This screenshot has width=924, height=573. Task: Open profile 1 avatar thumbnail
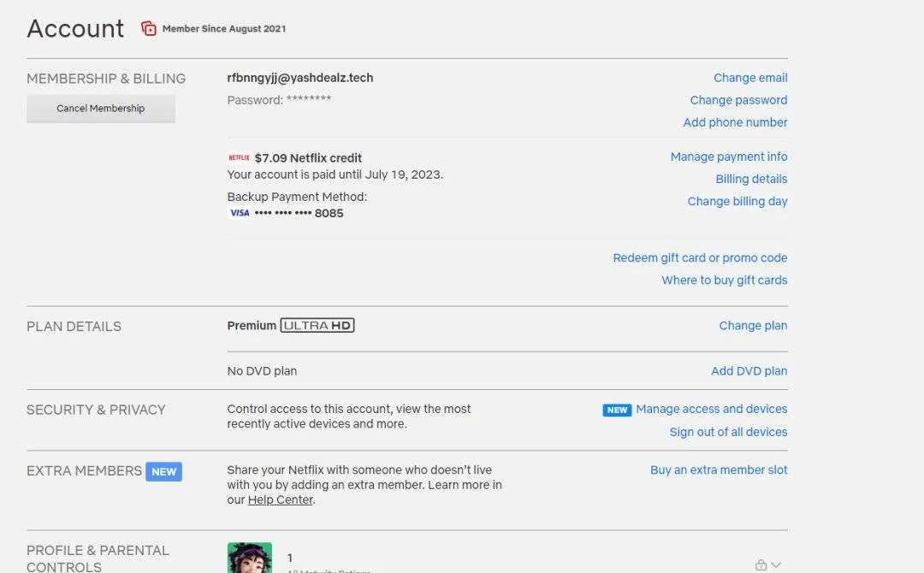point(250,558)
